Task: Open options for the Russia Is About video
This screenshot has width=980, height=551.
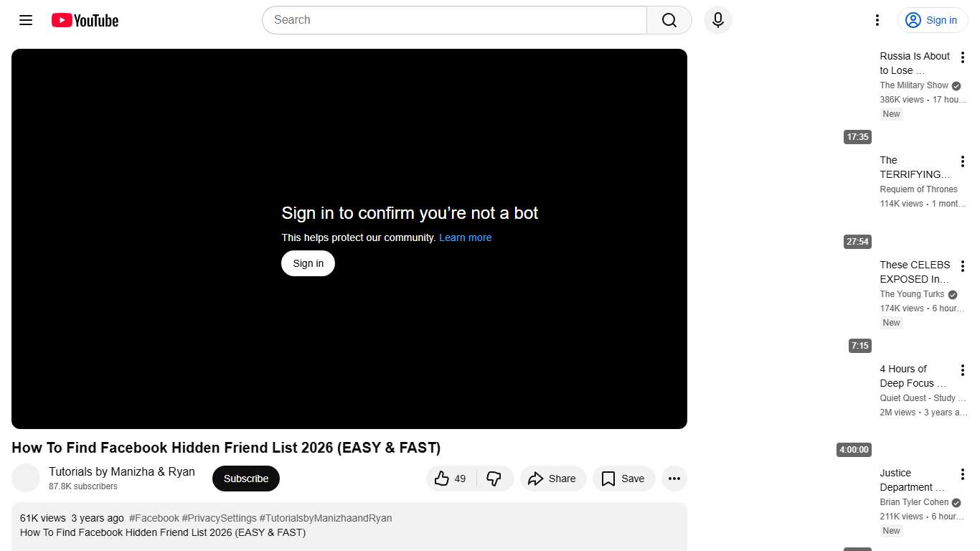Action: pos(963,57)
